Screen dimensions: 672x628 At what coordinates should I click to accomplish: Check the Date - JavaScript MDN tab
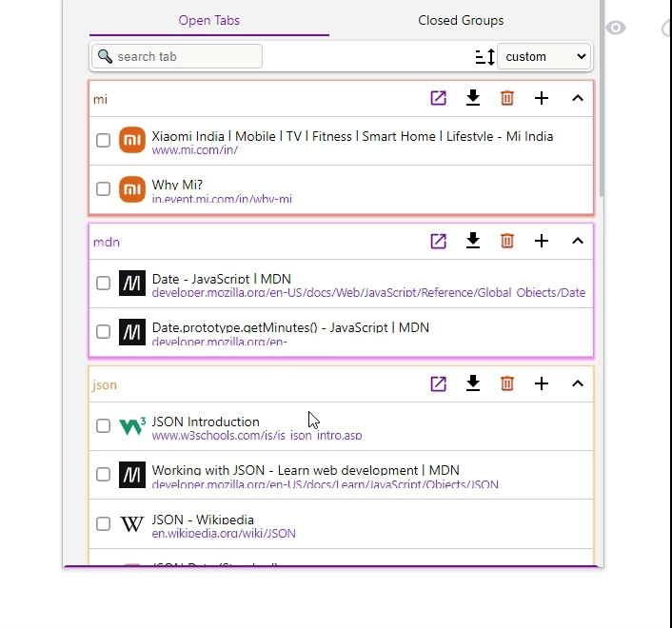point(103,284)
